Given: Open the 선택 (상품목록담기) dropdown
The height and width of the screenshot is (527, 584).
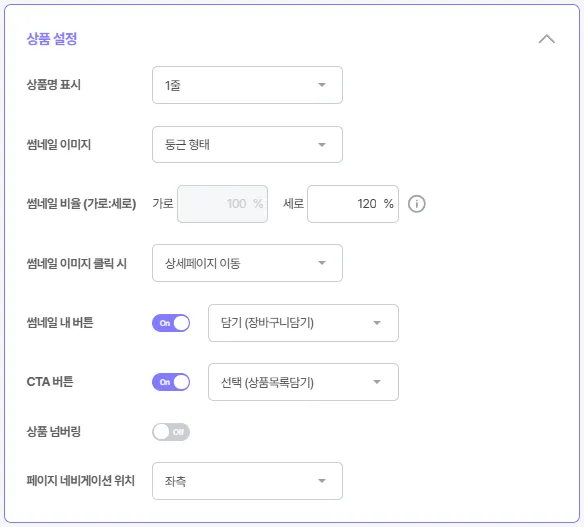Looking at the screenshot, I should coord(303,382).
